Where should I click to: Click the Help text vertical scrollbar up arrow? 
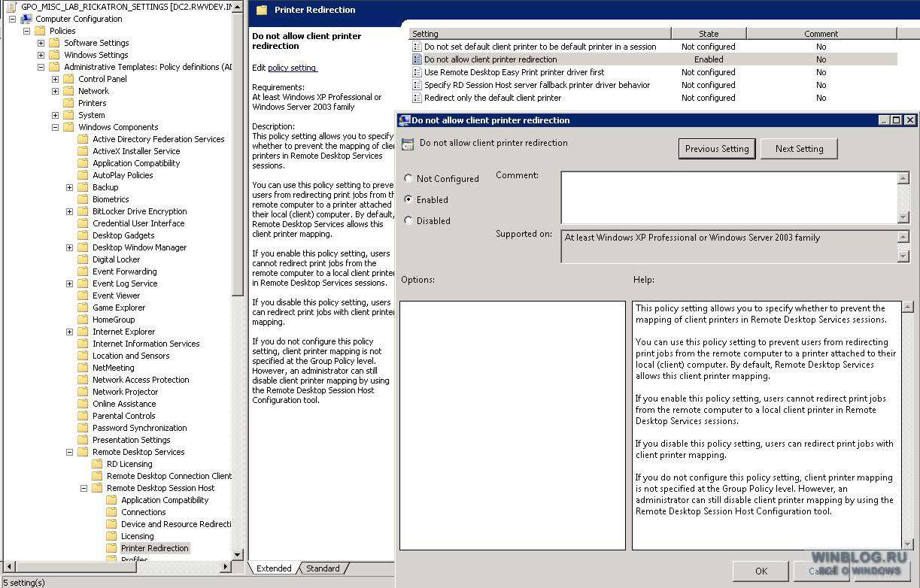point(907,307)
